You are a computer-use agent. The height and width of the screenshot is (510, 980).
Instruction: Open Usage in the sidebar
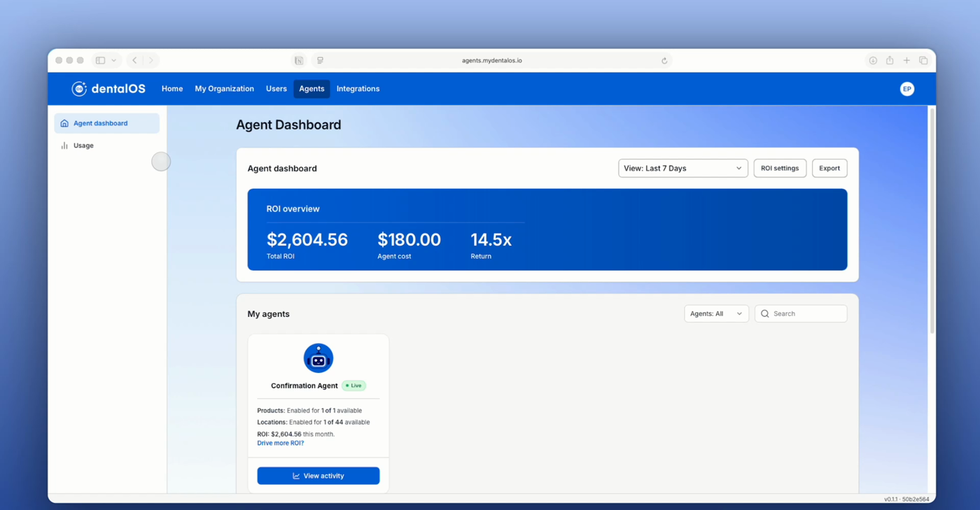tap(106, 146)
